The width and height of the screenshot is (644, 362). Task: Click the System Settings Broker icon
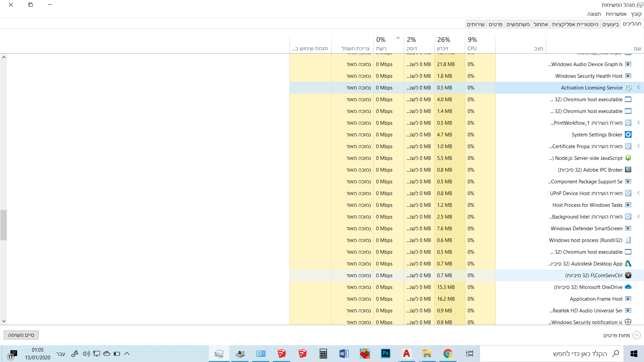[628, 134]
